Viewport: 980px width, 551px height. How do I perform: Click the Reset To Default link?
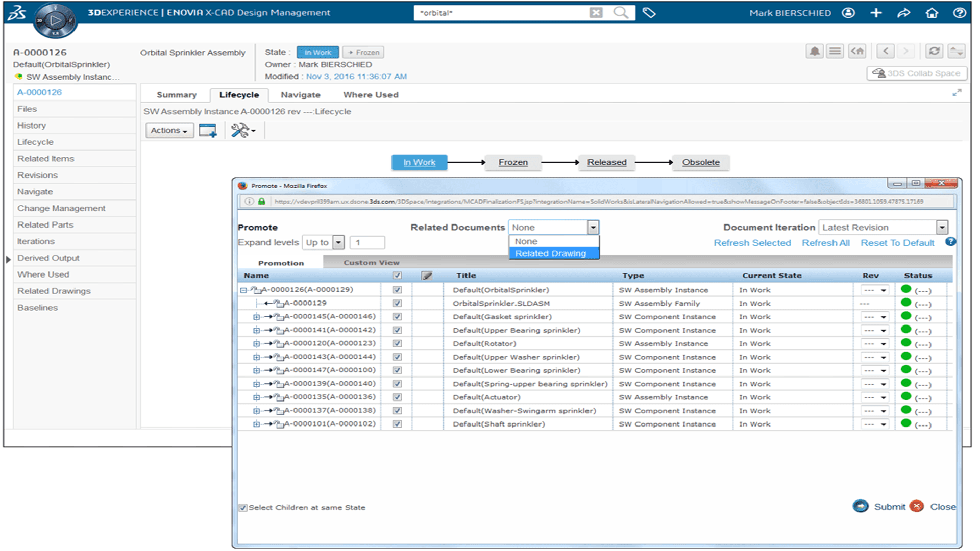[897, 243]
